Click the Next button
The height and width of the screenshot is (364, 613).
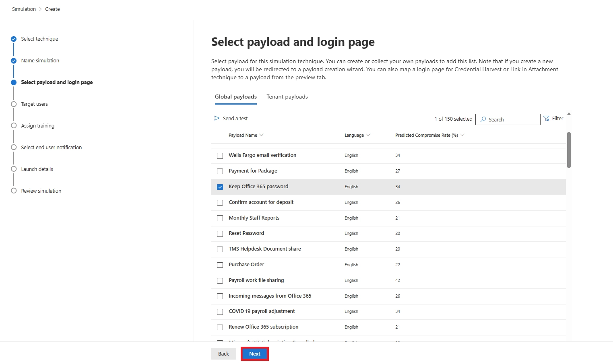pos(254,354)
